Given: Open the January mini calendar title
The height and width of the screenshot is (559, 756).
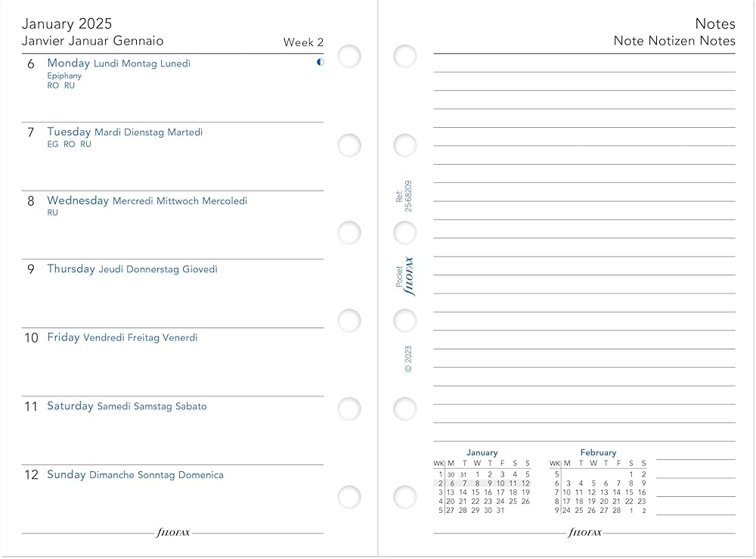Looking at the screenshot, I should pyautogui.click(x=482, y=452).
